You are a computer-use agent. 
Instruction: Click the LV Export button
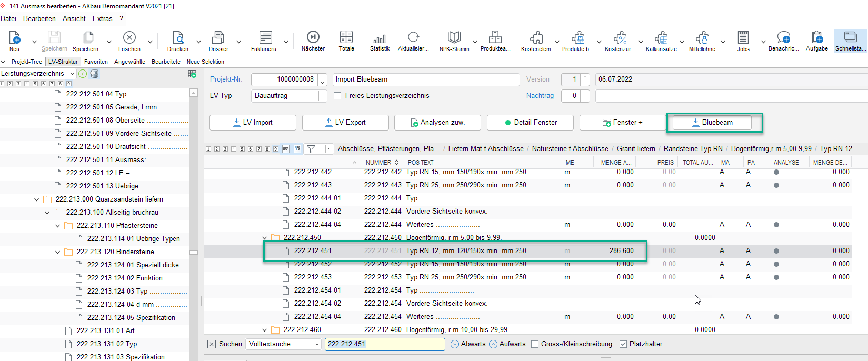pyautogui.click(x=345, y=123)
